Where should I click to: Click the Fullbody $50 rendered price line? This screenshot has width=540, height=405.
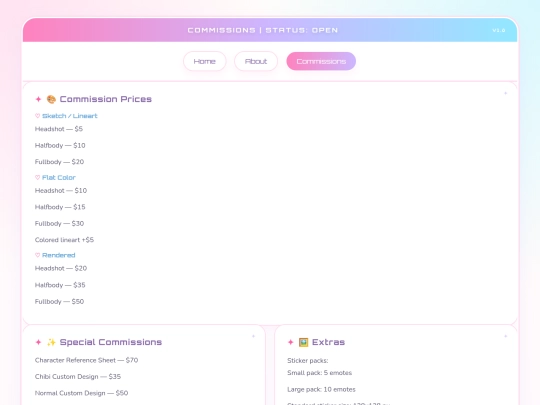[59, 302]
